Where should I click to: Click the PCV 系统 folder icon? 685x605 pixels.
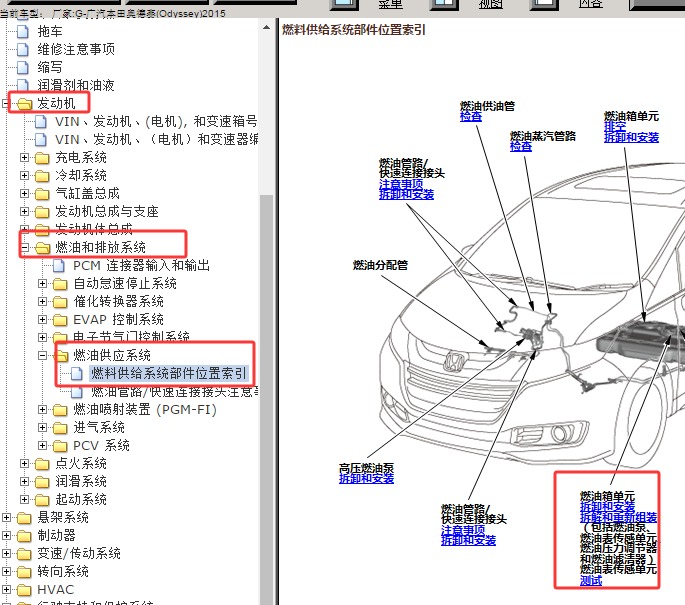pyautogui.click(x=60, y=446)
